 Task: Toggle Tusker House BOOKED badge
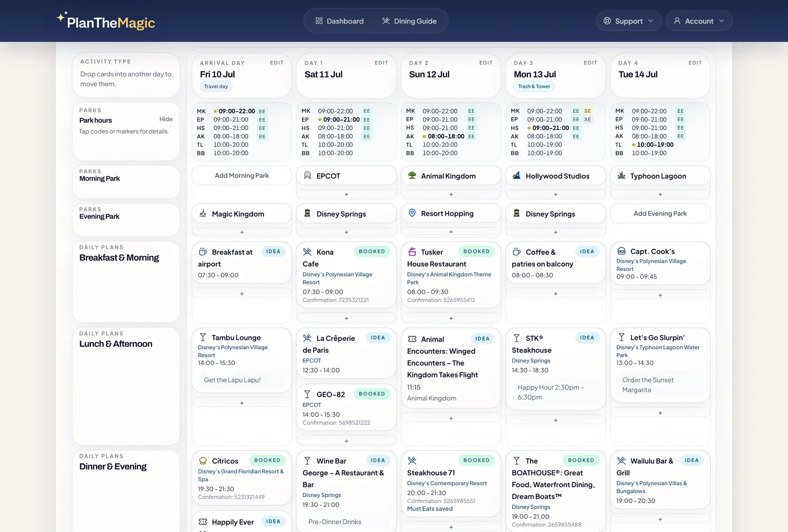[476, 252]
